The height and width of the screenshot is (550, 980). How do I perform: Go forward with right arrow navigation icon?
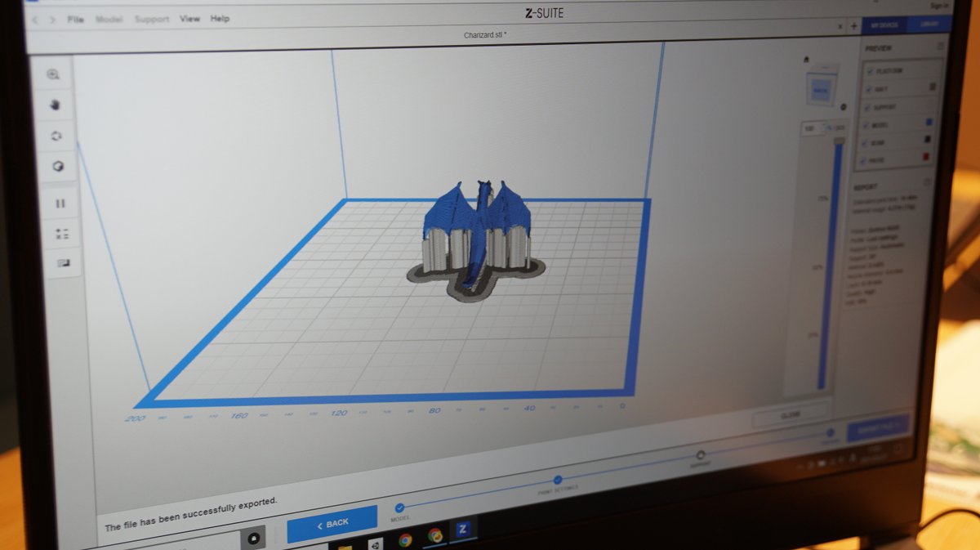pyautogui.click(x=52, y=19)
